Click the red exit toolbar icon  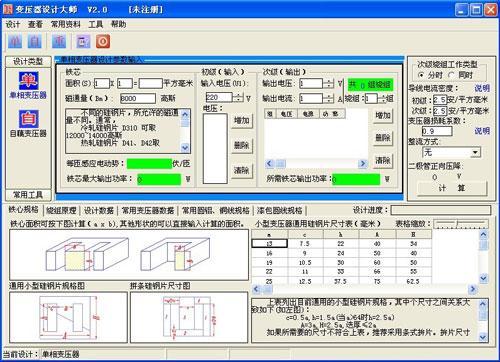[x=103, y=42]
